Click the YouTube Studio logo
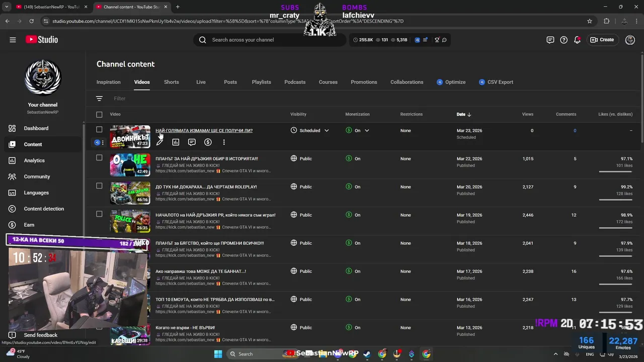This screenshot has width=644, height=362. (x=41, y=40)
